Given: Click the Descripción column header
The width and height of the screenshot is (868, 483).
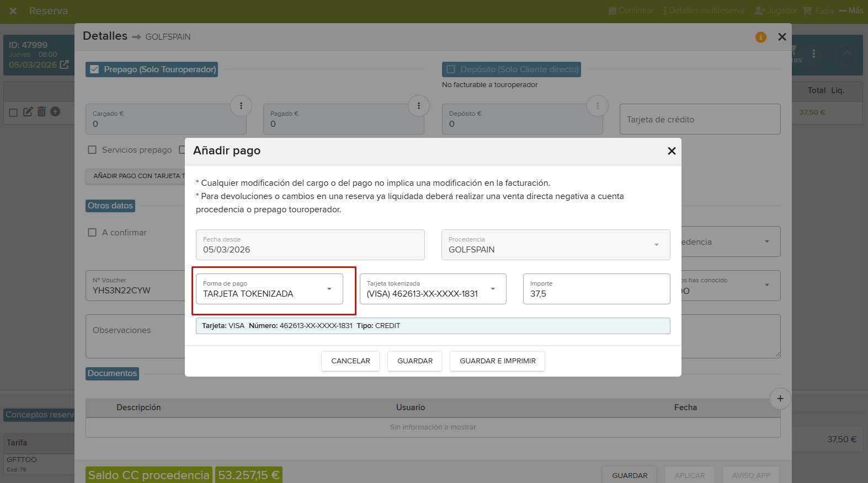Looking at the screenshot, I should click(x=139, y=407).
